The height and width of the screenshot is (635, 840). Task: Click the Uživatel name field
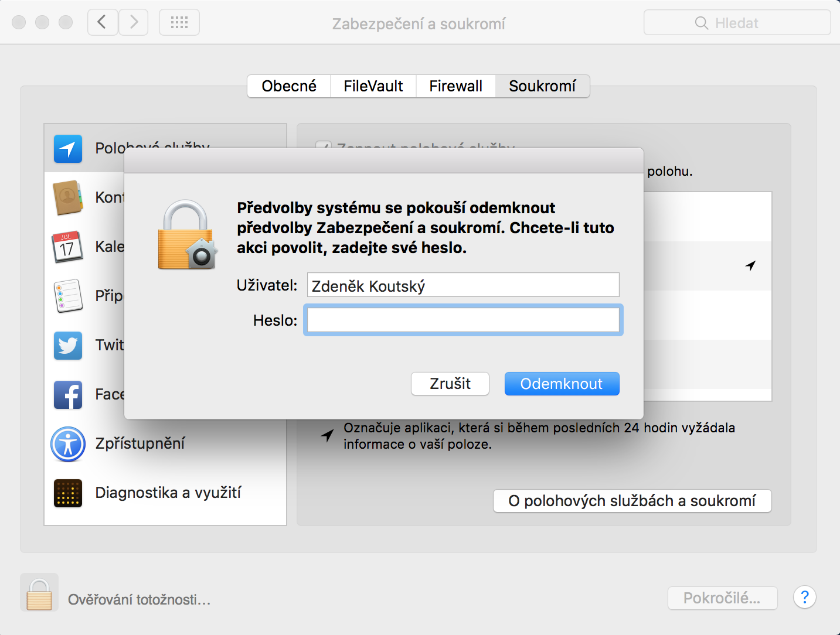[463, 285]
